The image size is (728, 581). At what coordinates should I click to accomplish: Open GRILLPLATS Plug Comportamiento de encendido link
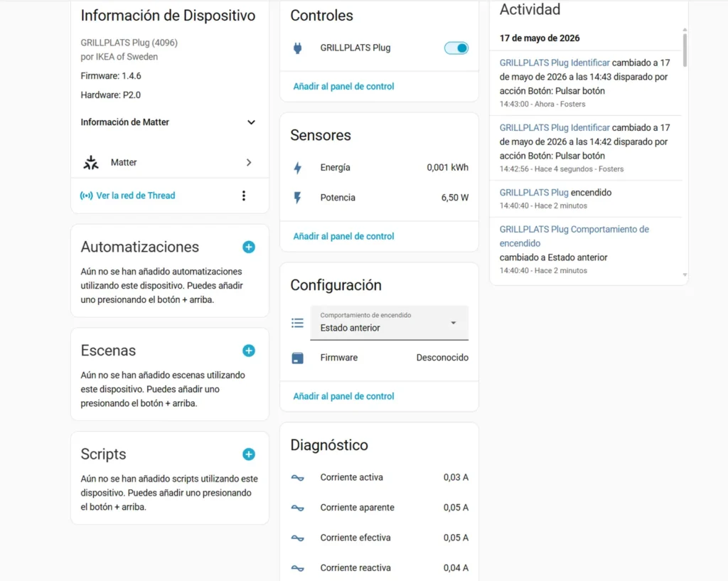point(574,236)
